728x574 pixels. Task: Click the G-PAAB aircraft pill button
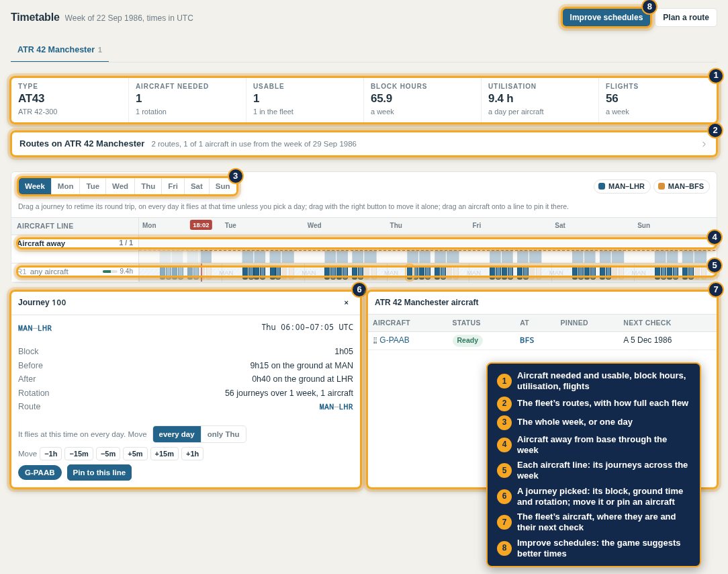tap(40, 473)
